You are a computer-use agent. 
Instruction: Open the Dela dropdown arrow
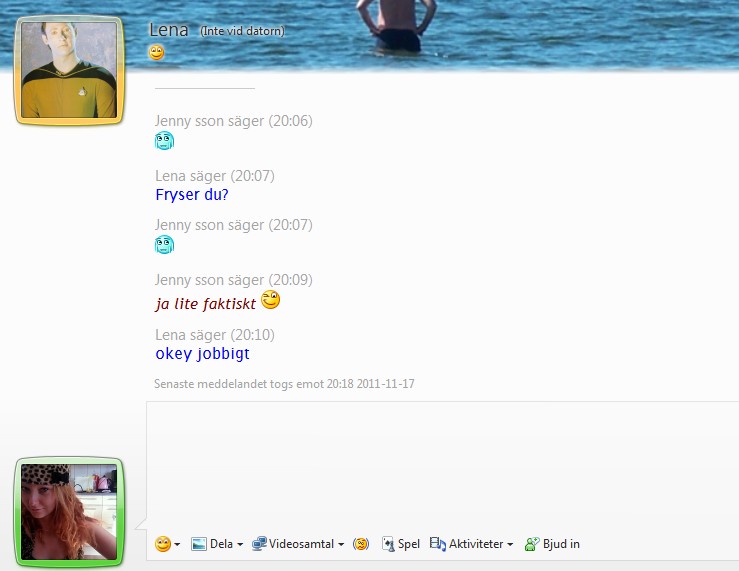(x=240, y=545)
